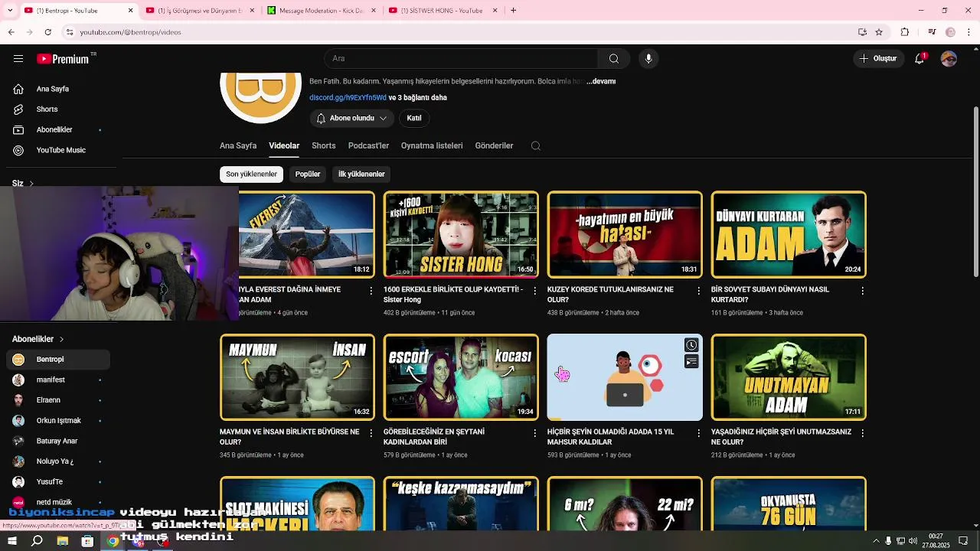Switch to channel Shorts tab
This screenshot has width=980, height=551.
tap(324, 145)
